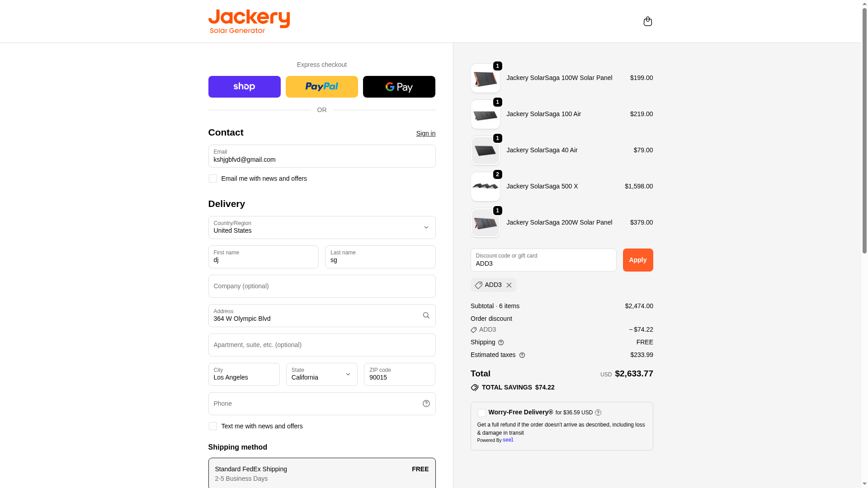Remove the ADD3 discount code tag
The width and height of the screenshot is (868, 488).
coord(509,285)
